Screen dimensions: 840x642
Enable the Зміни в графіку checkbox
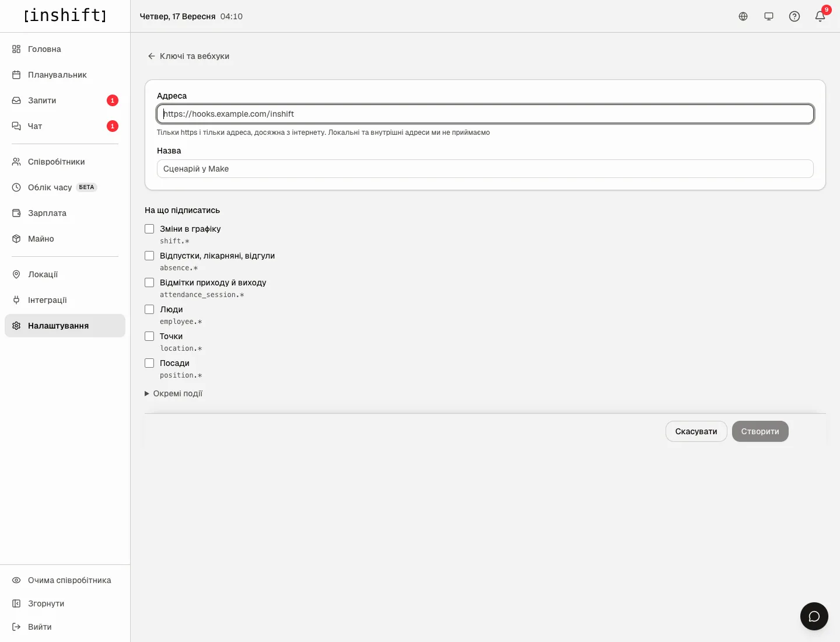pos(149,229)
